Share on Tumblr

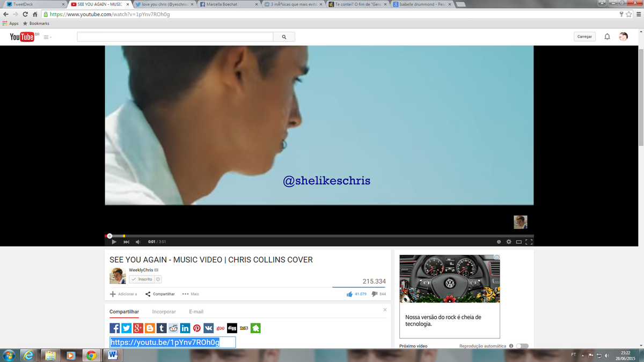point(162,328)
